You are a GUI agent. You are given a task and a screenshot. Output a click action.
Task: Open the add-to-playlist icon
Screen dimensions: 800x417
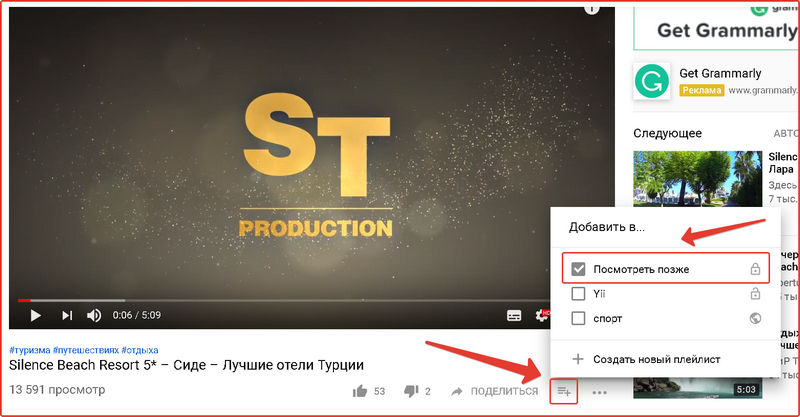click(564, 391)
